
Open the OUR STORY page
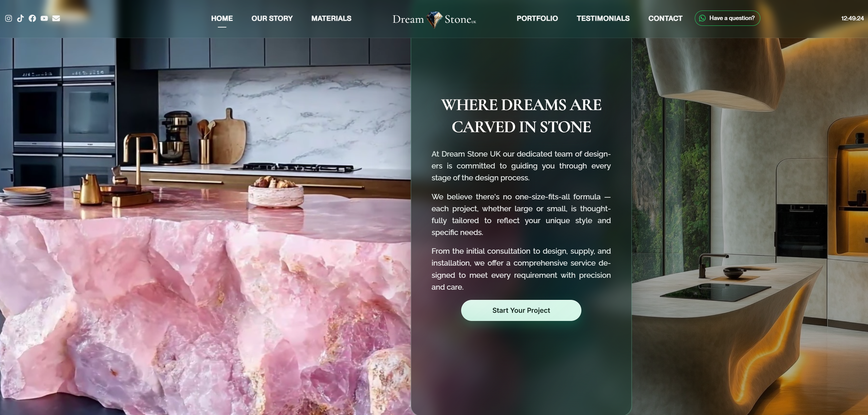(272, 18)
